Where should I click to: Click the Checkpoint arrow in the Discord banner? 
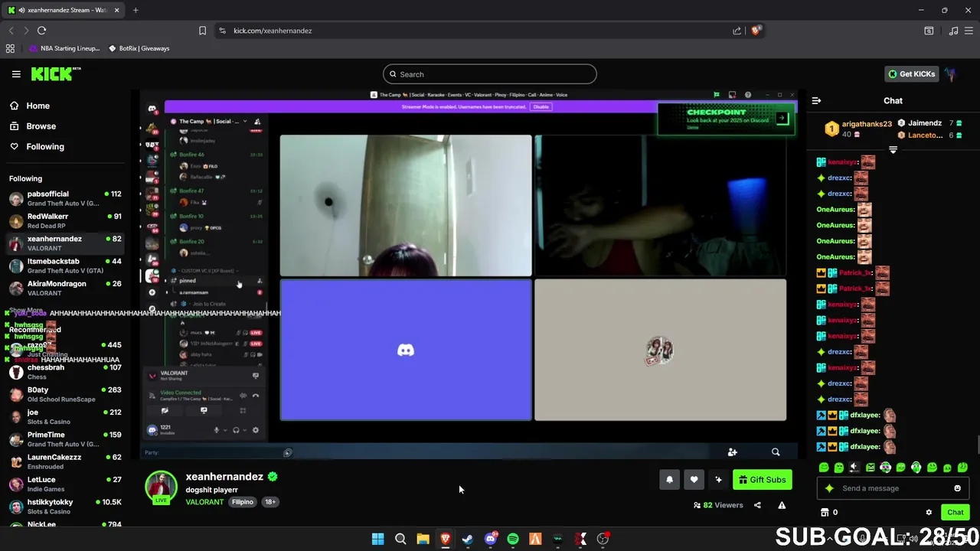782,119
